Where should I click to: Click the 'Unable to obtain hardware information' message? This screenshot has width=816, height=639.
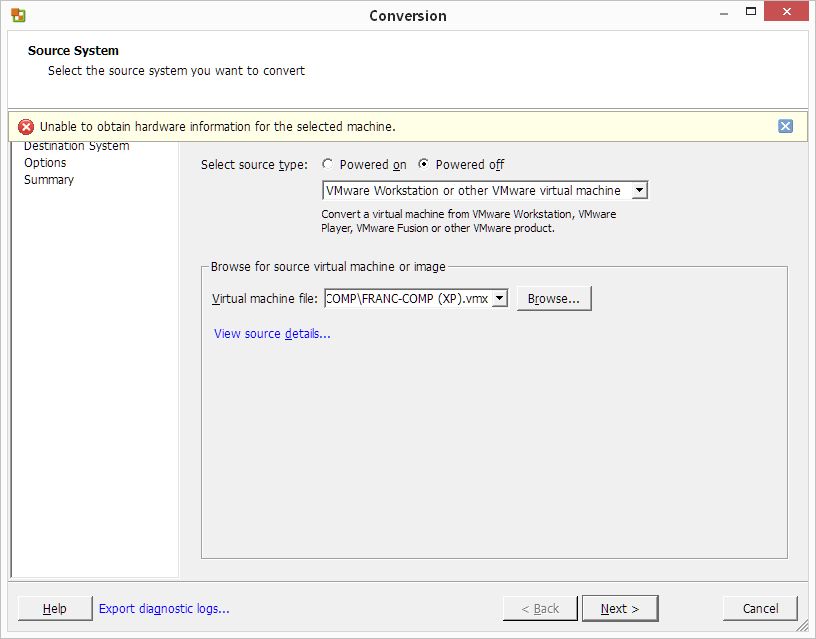[218, 126]
